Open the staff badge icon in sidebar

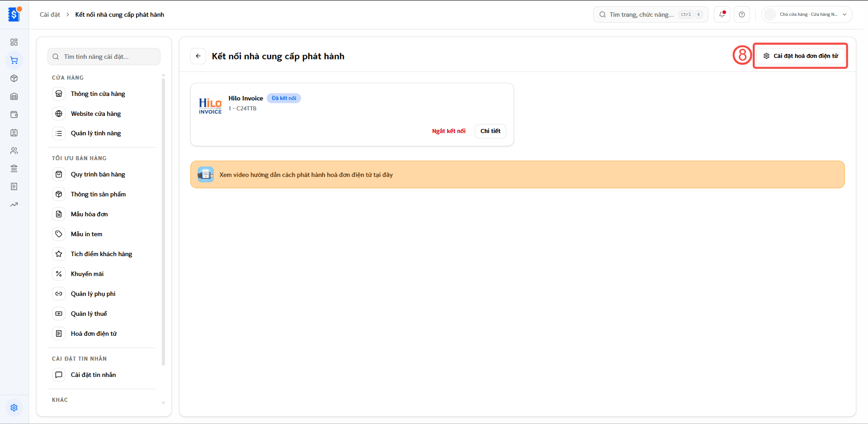click(x=14, y=133)
